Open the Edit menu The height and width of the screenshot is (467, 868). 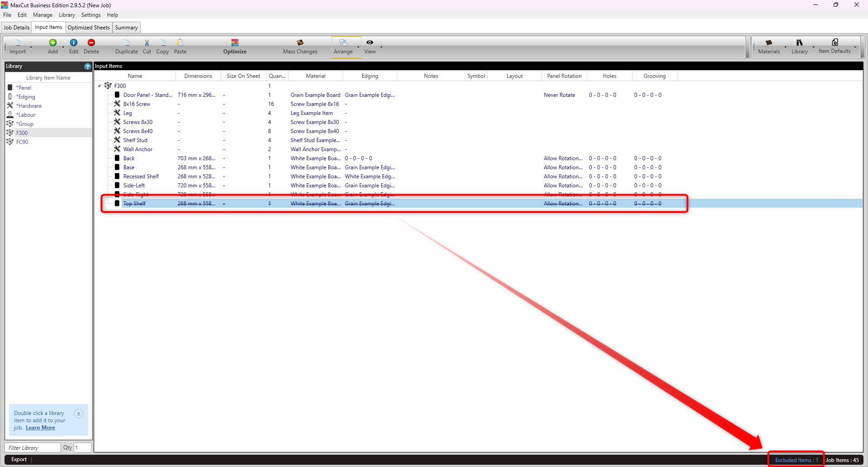(22, 15)
